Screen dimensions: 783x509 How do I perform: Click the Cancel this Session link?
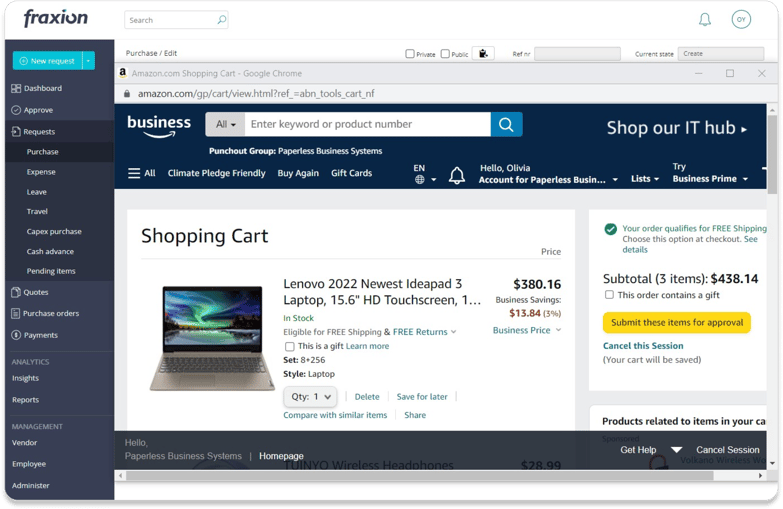tap(643, 346)
